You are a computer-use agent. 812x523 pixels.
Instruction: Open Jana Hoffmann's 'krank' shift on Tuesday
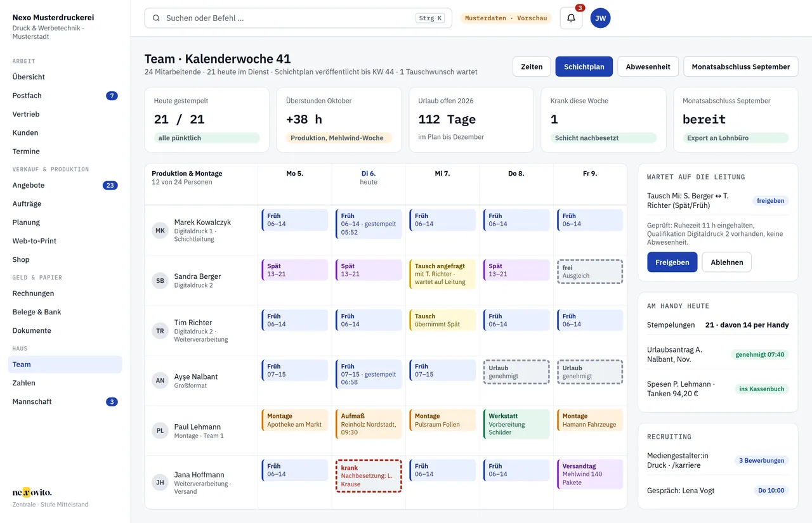click(x=369, y=476)
